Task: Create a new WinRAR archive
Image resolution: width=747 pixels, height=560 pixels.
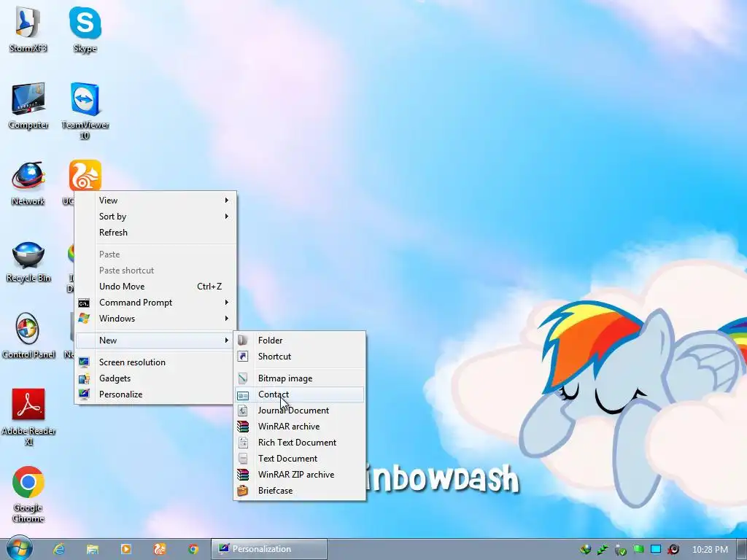Action: click(300, 426)
